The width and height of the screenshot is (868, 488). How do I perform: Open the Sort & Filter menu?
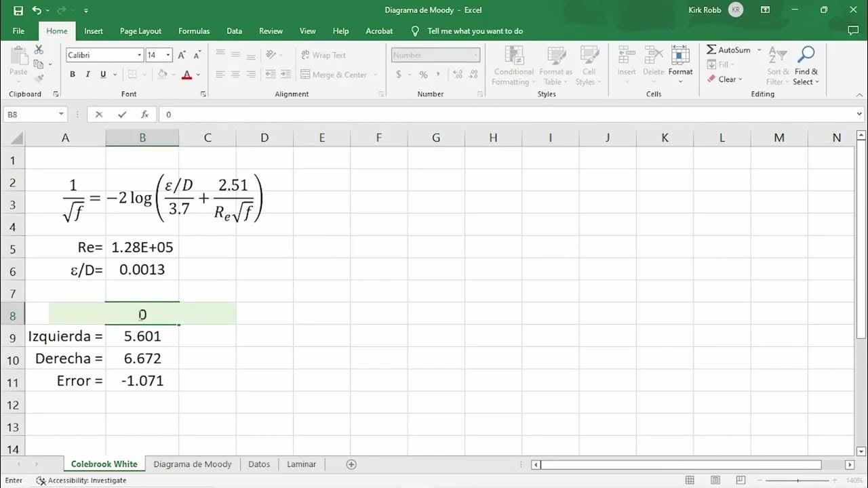click(x=778, y=66)
